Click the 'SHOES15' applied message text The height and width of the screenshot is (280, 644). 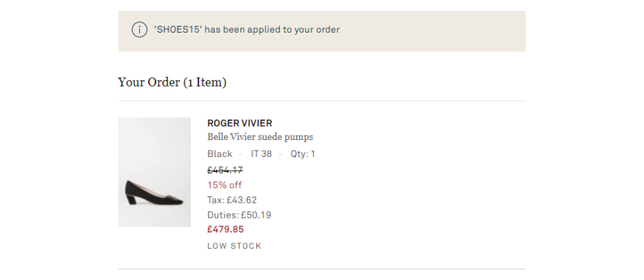246,30
